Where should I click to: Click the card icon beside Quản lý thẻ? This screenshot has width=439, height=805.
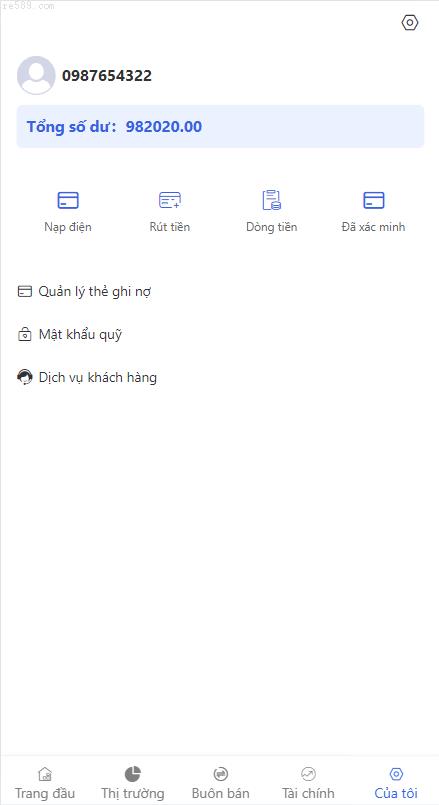(x=25, y=292)
